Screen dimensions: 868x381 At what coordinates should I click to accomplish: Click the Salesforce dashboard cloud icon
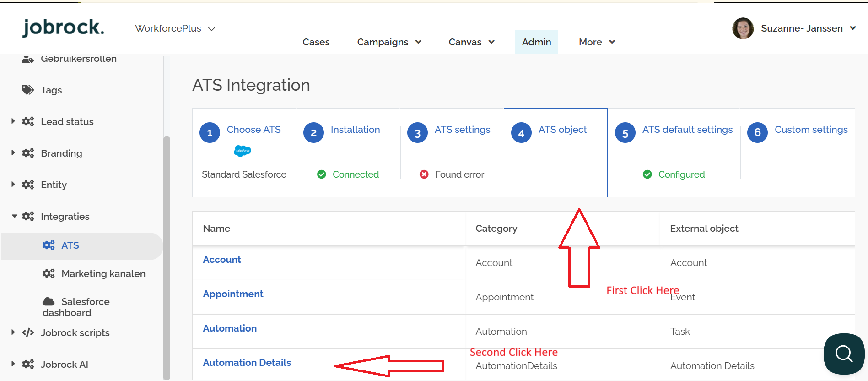click(x=49, y=301)
